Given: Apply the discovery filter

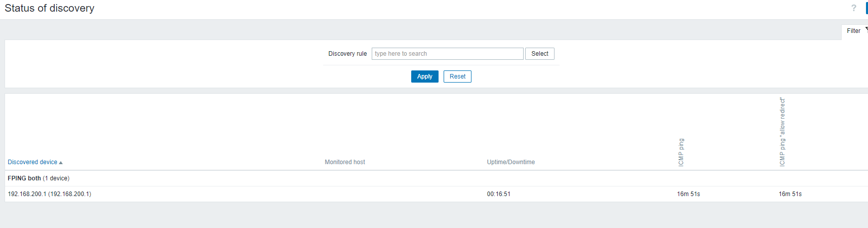Looking at the screenshot, I should pos(425,77).
